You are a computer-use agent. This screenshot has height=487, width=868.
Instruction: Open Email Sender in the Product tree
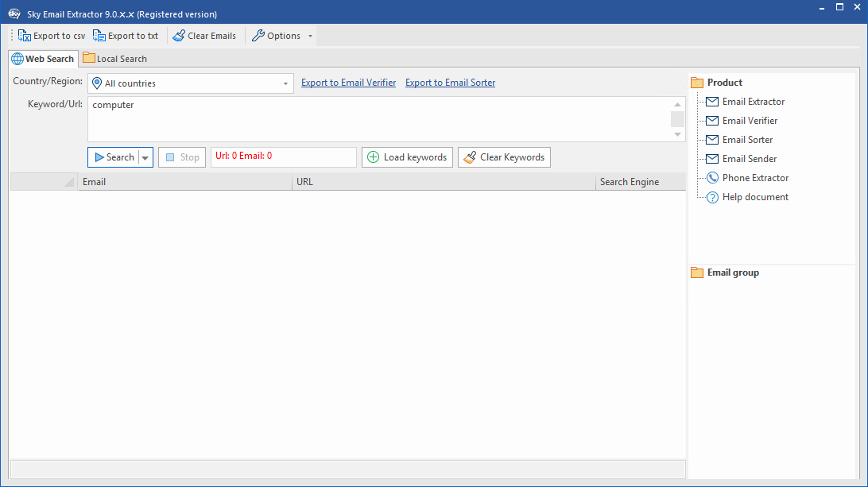tap(742, 159)
